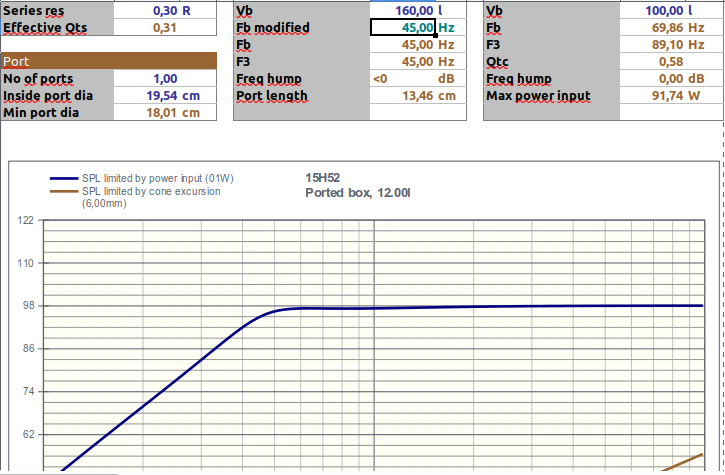Click the brown cone excursion curve
This screenshot has height=475, width=725.
pos(683,463)
